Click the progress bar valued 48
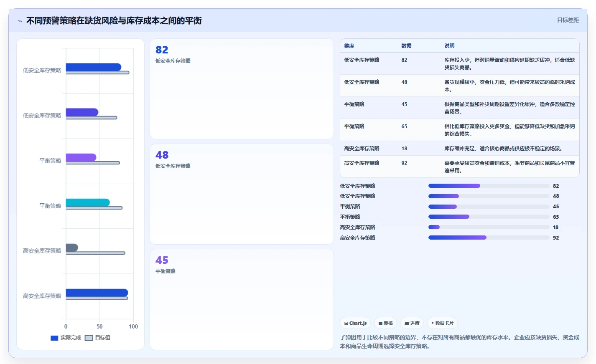596x364 pixels. point(489,196)
